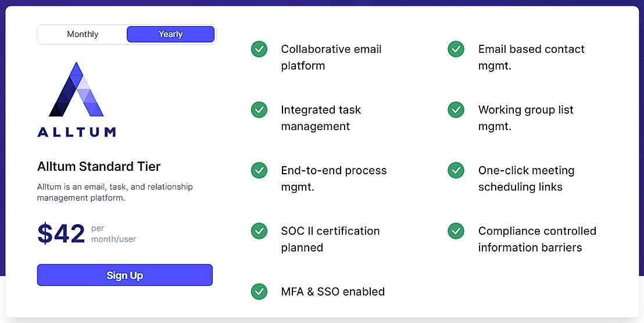This screenshot has height=323, width=644.
Task: Click checkmark beside One-click meeting scheduling links
Action: pos(456,170)
